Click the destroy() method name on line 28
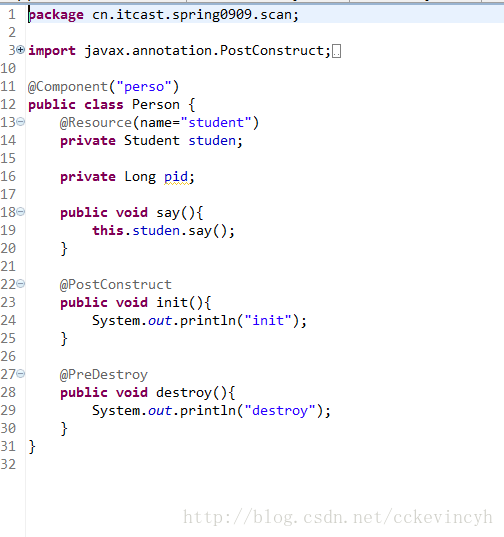The image size is (504, 537). (x=184, y=392)
